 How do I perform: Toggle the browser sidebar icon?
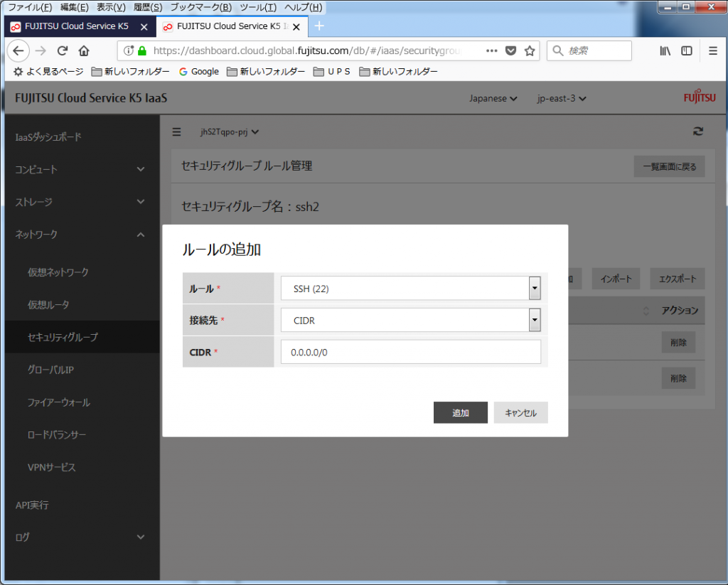coord(687,50)
